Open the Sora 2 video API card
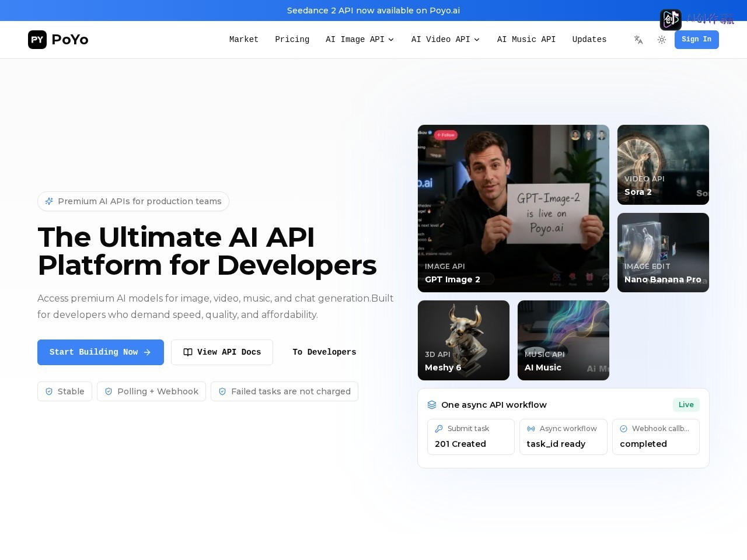 (663, 164)
